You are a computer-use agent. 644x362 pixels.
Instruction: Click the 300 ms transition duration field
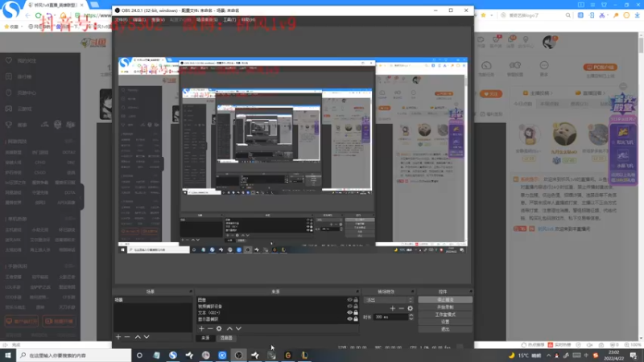390,317
